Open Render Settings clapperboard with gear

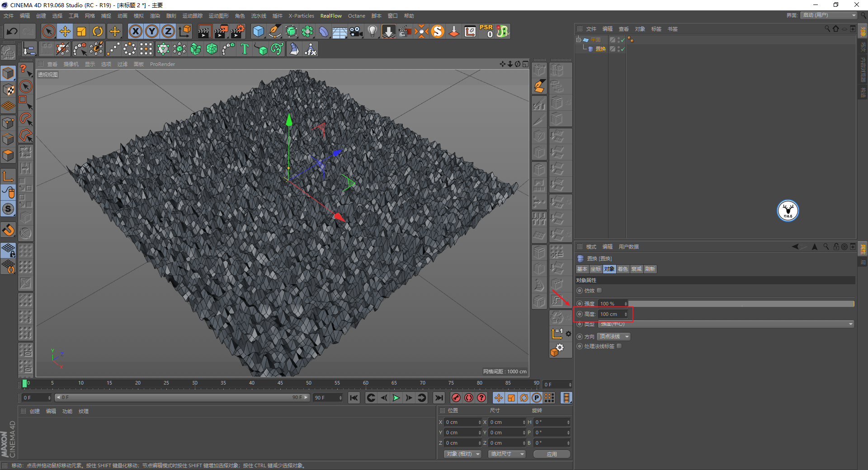tap(238, 31)
